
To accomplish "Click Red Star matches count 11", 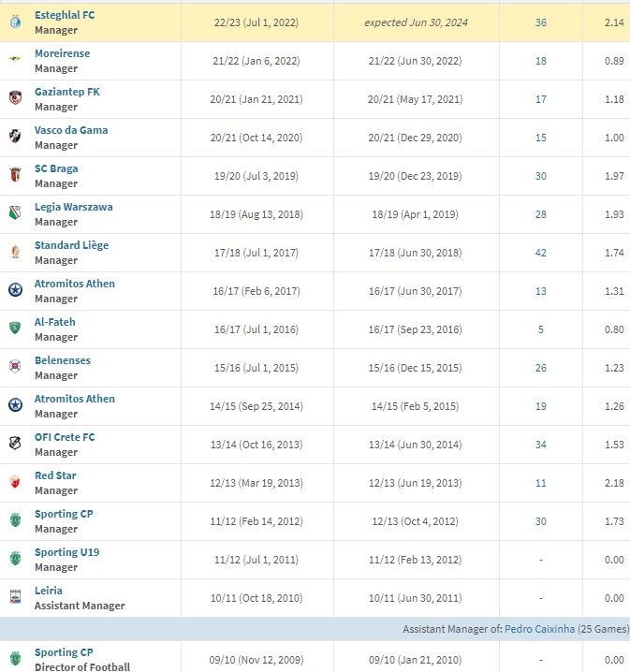I will coord(541,483).
